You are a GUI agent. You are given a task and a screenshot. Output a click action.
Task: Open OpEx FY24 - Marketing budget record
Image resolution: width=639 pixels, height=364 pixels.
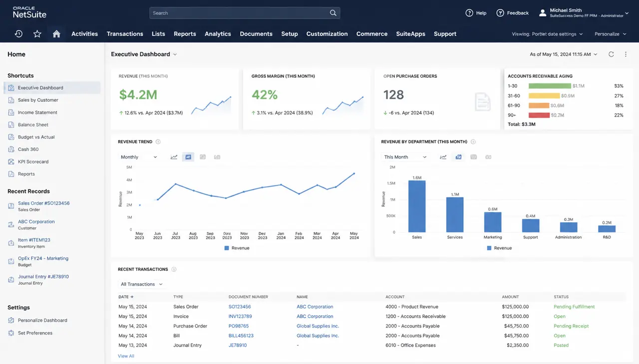point(43,258)
